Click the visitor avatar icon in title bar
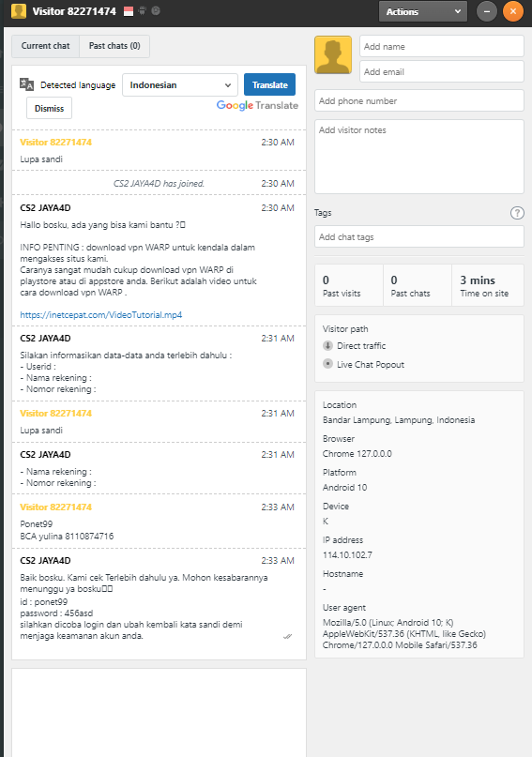Image resolution: width=532 pixels, height=757 pixels. coord(19,11)
